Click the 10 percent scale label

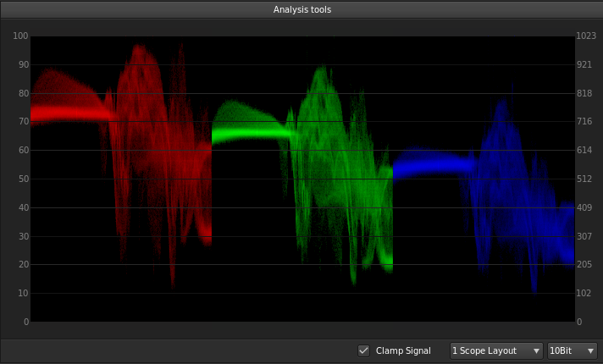(x=24, y=293)
